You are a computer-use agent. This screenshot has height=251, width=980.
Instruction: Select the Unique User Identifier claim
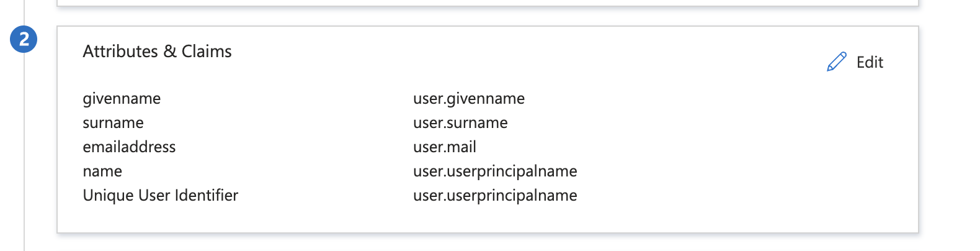pyautogui.click(x=161, y=196)
